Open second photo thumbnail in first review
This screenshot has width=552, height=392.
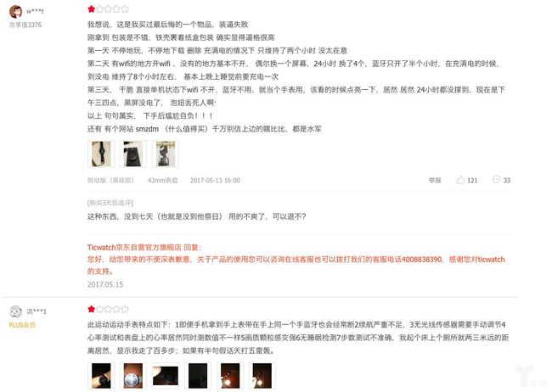tap(133, 154)
